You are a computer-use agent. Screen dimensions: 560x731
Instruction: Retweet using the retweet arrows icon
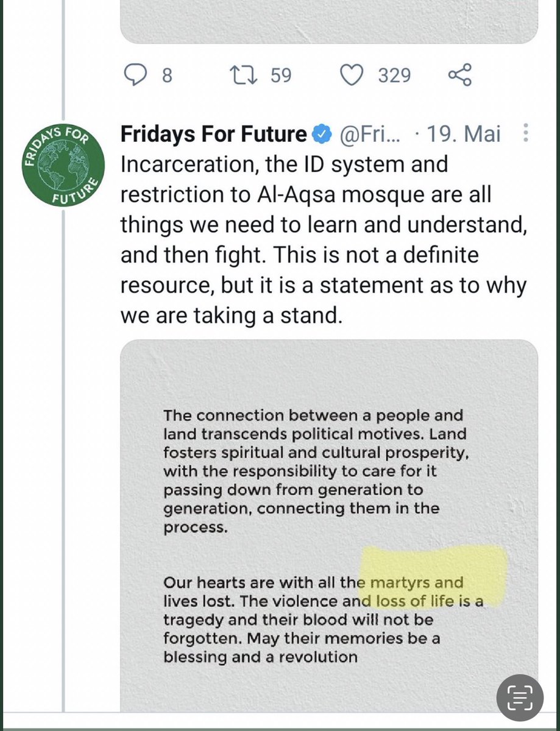(245, 76)
